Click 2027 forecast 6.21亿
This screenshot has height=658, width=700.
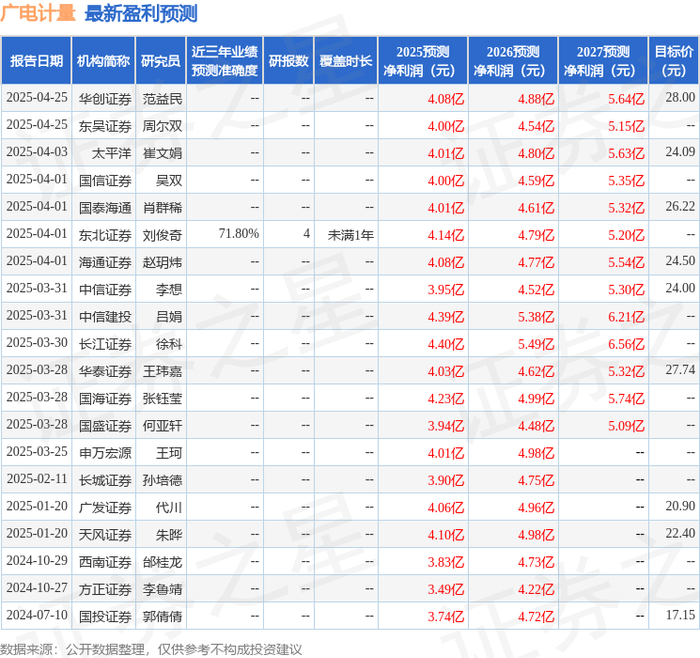626,317
